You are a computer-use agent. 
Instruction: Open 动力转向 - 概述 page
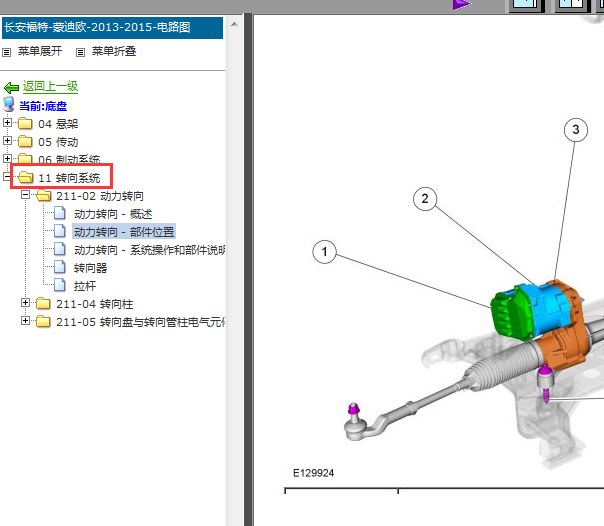pyautogui.click(x=113, y=214)
